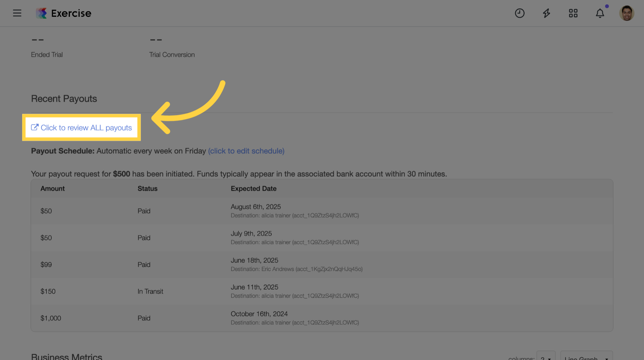Select the $150 payout amount
644x360 pixels.
48,292
